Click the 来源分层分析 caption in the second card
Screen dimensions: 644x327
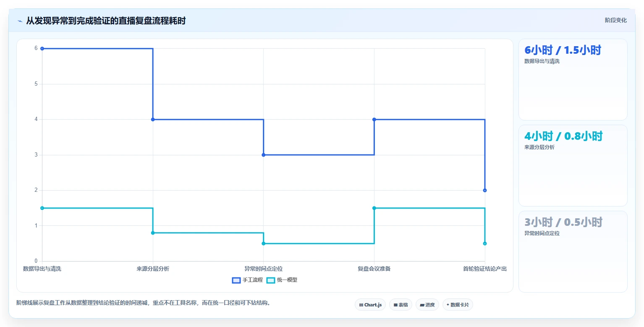click(x=539, y=147)
